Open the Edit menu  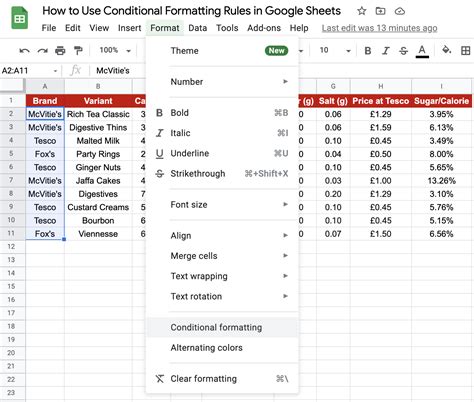coord(73,28)
